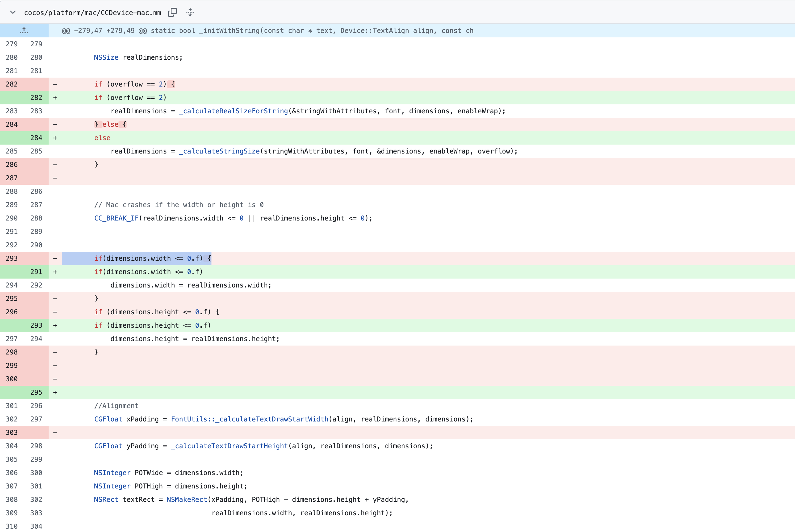Viewport: 795px width, 532px height.
Task: Click FontUtils::_calculateTextDrawStartWidth in the code
Action: (x=249, y=419)
